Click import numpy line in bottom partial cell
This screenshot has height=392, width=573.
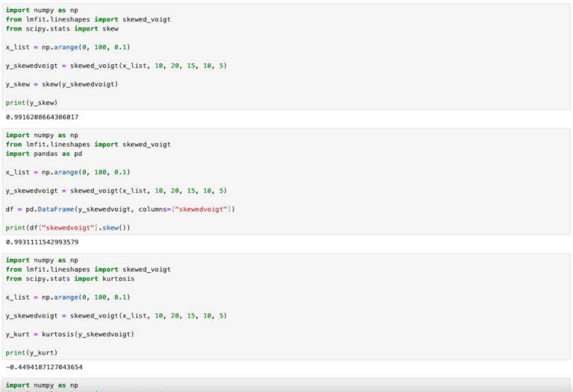[x=42, y=385]
